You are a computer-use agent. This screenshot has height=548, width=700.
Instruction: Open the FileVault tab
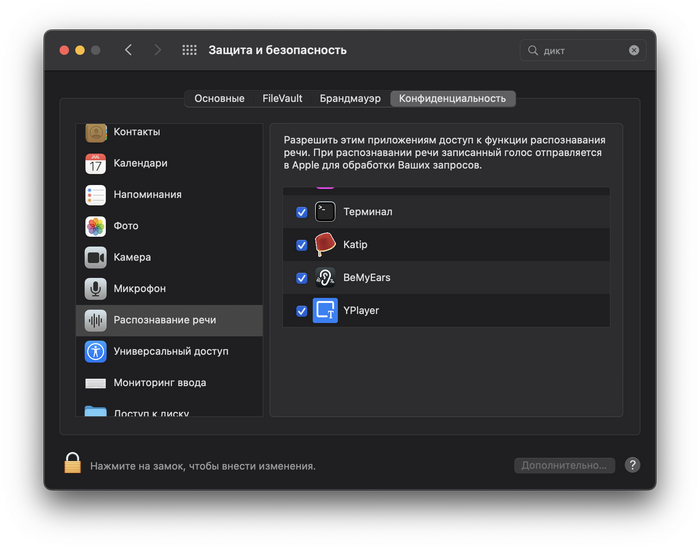point(282,99)
